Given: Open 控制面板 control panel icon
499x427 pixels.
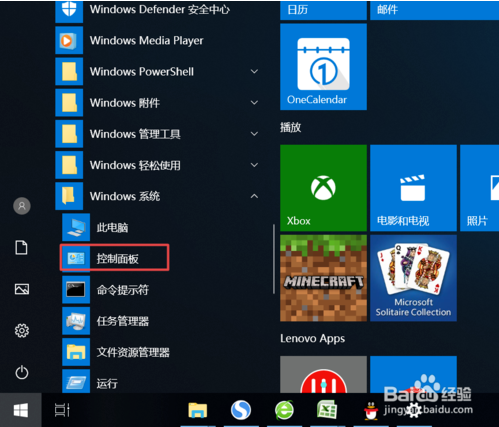Looking at the screenshot, I should (x=76, y=258).
